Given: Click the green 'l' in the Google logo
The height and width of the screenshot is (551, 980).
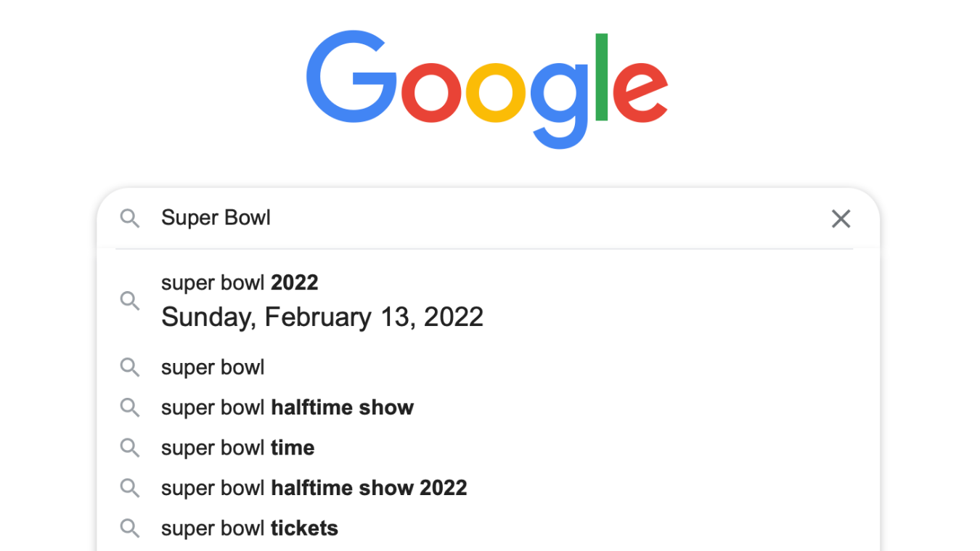Looking at the screenshot, I should tap(601, 78).
